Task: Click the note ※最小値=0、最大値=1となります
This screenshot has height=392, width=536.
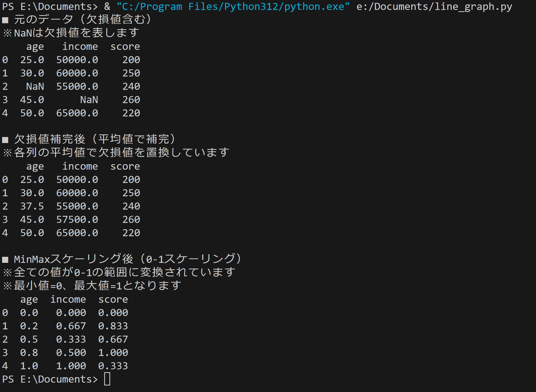Action: pos(92,286)
